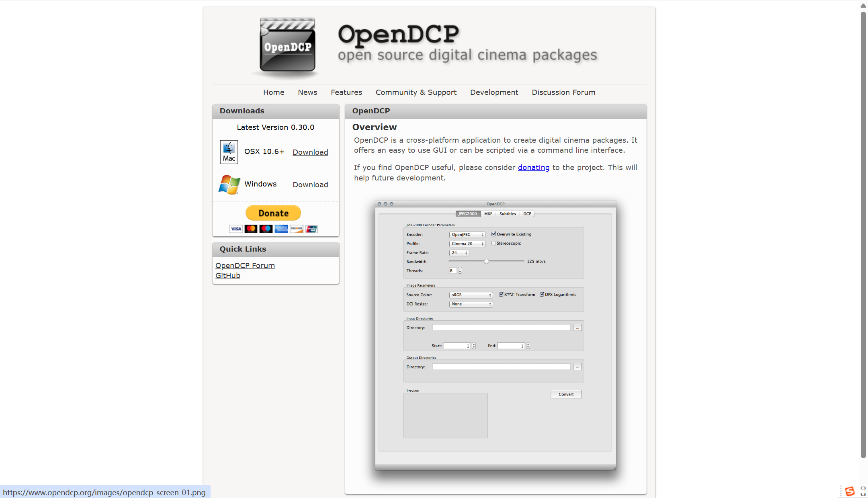Viewport: 868px width, 498px height.
Task: Go to the Discussion Forum page
Action: click(563, 92)
